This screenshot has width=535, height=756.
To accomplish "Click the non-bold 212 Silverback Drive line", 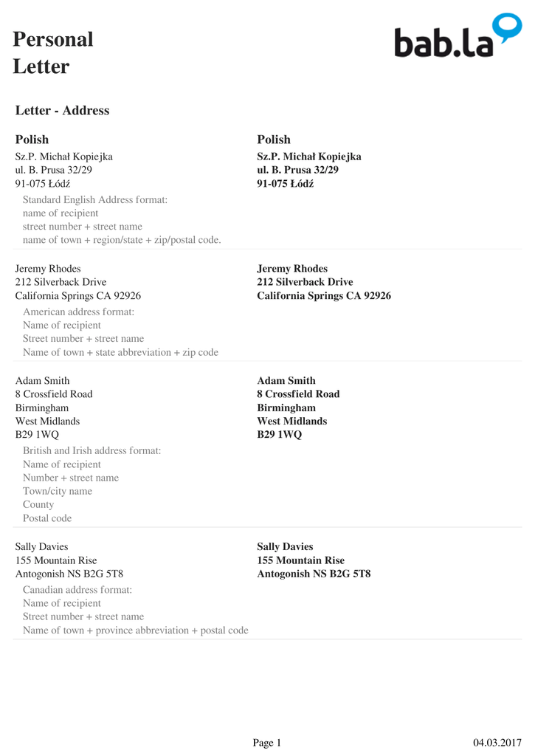I will tap(61, 282).
